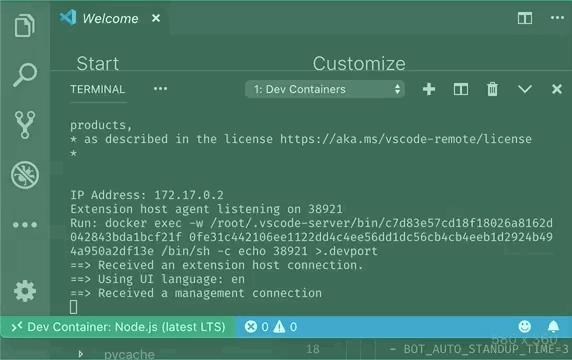Screen dimensions: 572x360
Task: Open Problems from the warnings count
Action: [x=285, y=327]
